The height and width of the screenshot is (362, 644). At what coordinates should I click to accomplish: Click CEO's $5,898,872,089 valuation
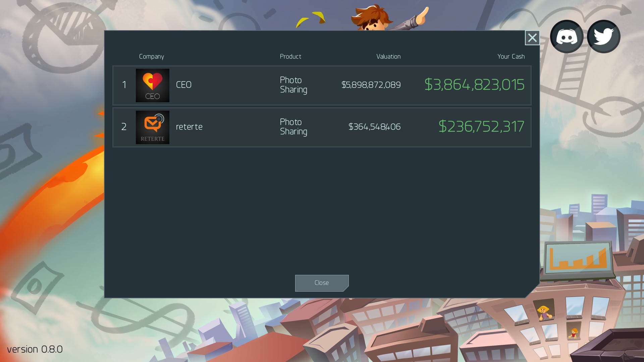[371, 85]
